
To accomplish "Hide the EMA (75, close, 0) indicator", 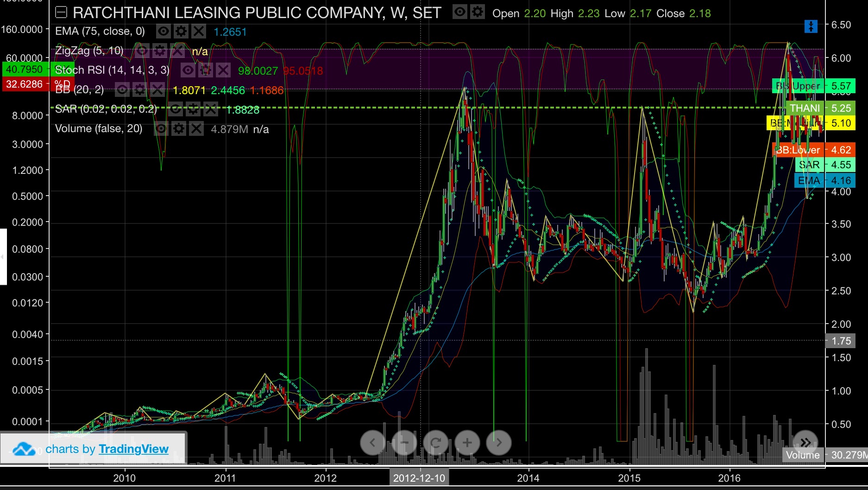I will tap(164, 32).
